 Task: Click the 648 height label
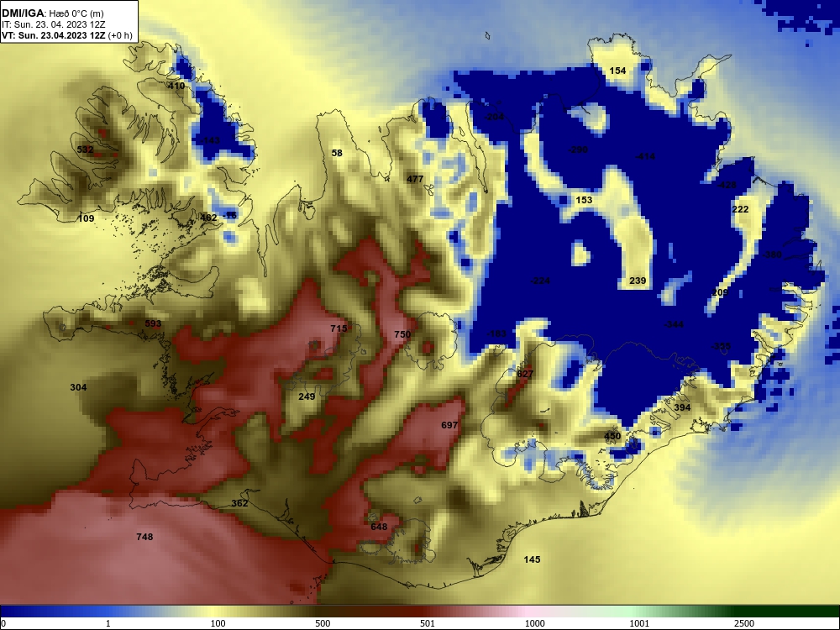pyautogui.click(x=379, y=527)
